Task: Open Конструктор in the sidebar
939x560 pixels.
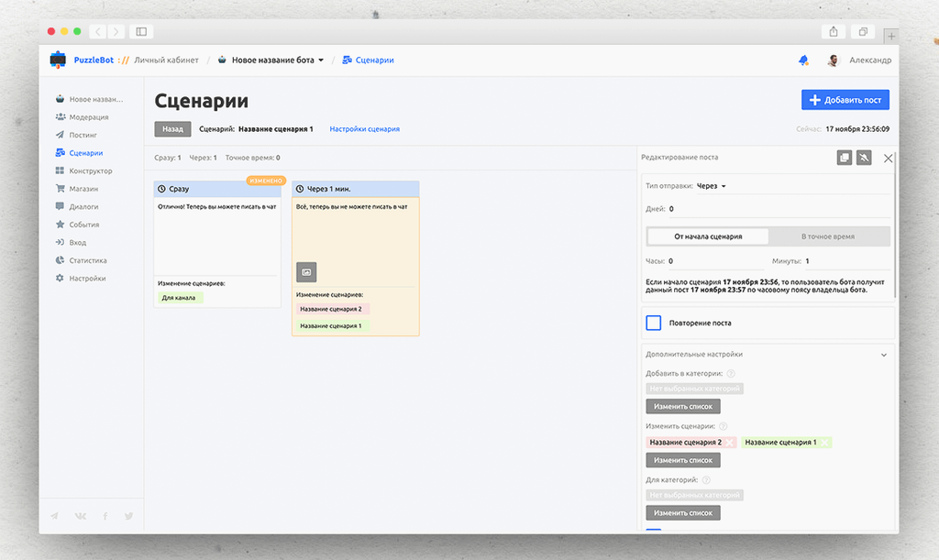Action: 83,171
